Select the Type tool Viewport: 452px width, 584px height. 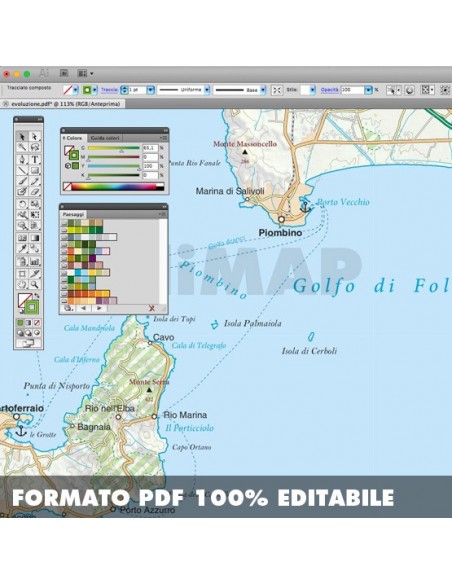[x=35, y=159]
